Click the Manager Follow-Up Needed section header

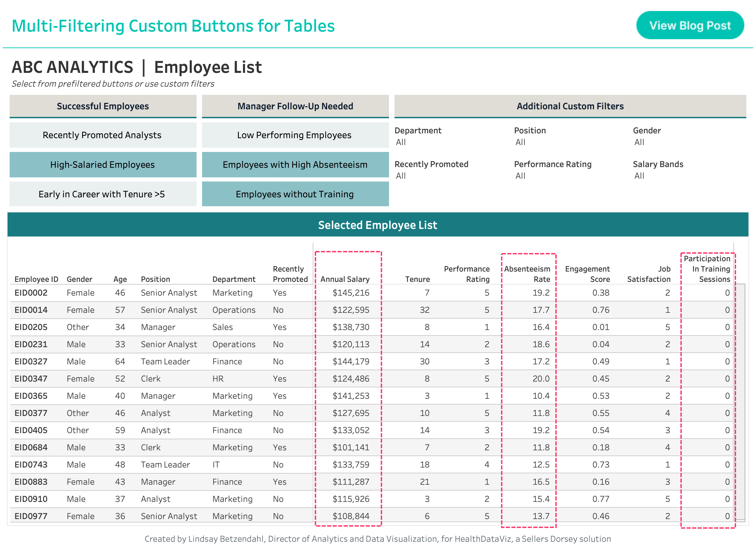pyautogui.click(x=295, y=106)
